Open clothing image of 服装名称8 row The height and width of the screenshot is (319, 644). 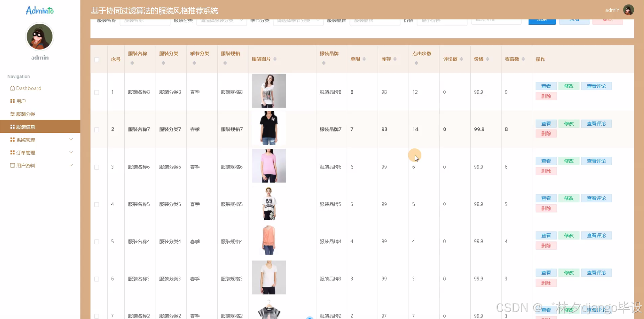tap(269, 91)
